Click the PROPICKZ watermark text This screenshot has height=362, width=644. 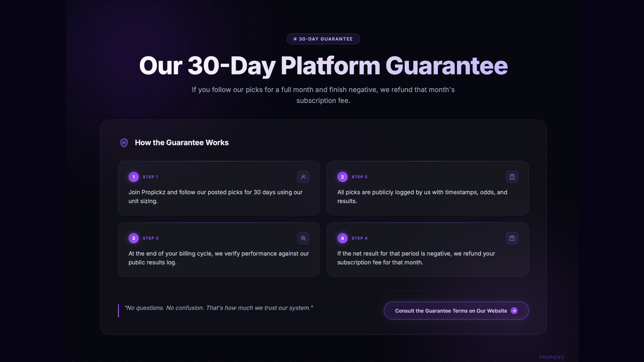[552, 357]
